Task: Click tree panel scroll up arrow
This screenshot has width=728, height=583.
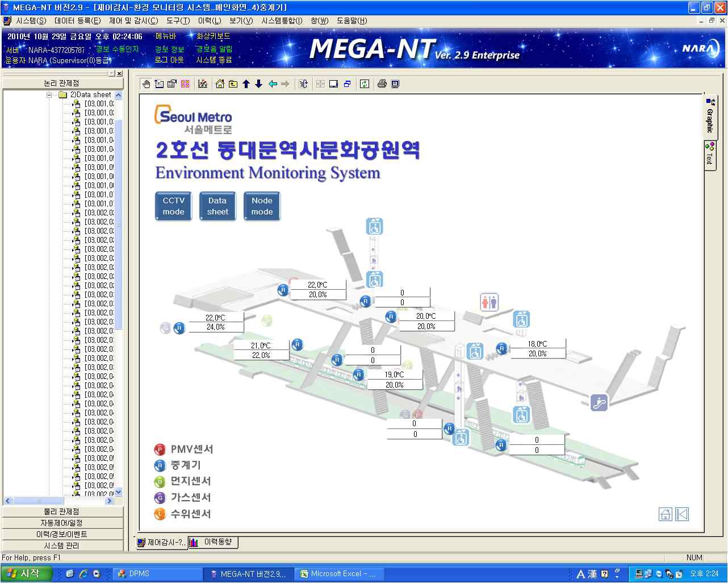Action: coord(118,95)
